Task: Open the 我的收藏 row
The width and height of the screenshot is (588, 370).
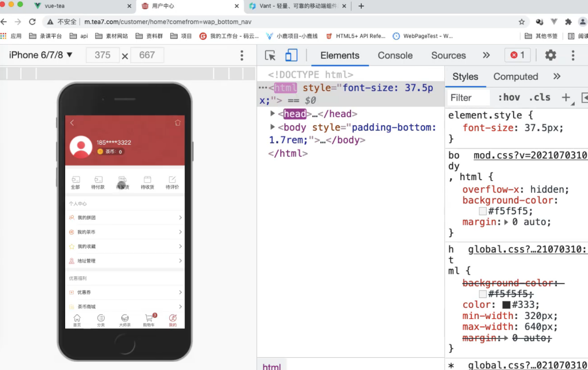Action: tap(125, 246)
